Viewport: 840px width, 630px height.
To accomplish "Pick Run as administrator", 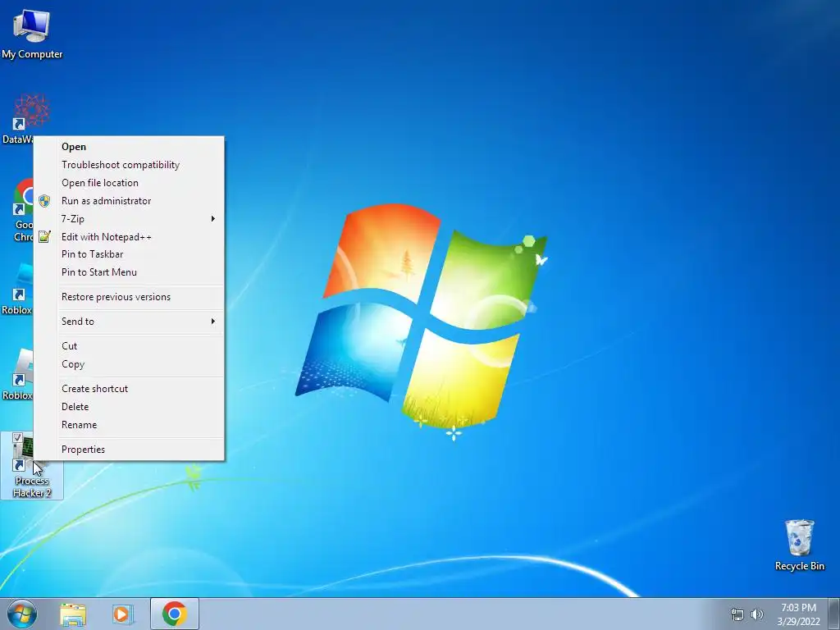I will coord(129,201).
